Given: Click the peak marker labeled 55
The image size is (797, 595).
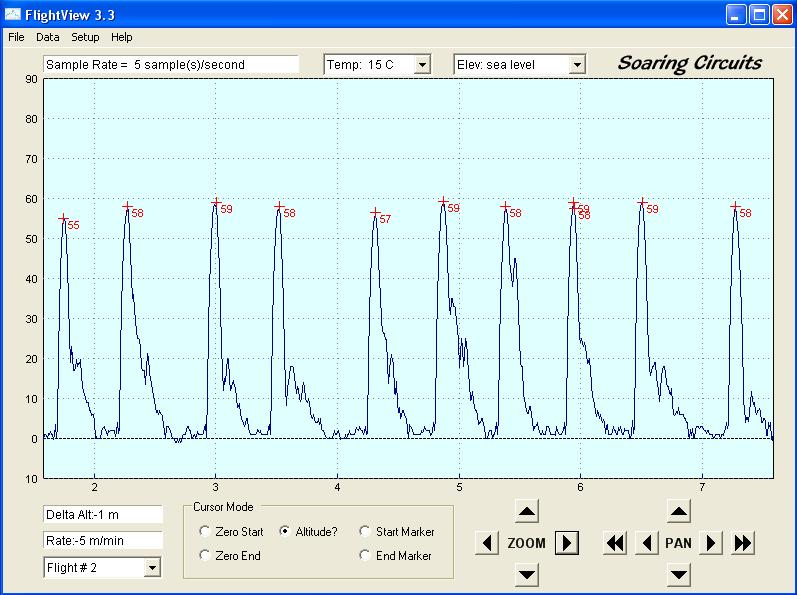Looking at the screenshot, I should [x=63, y=219].
